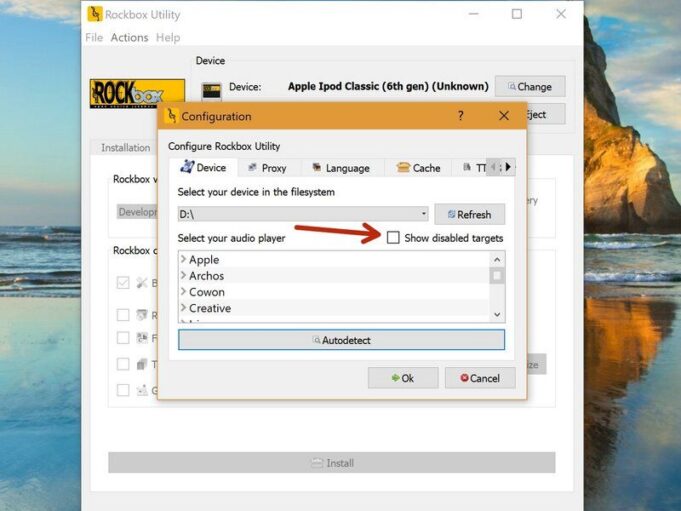Image resolution: width=681 pixels, height=511 pixels.
Task: Confirm configuration with Ok
Action: [x=403, y=378]
